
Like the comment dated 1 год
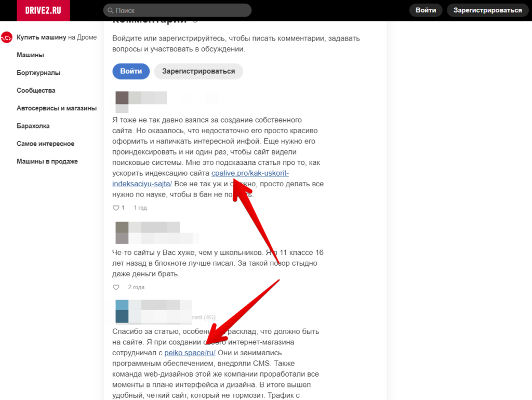click(116, 208)
